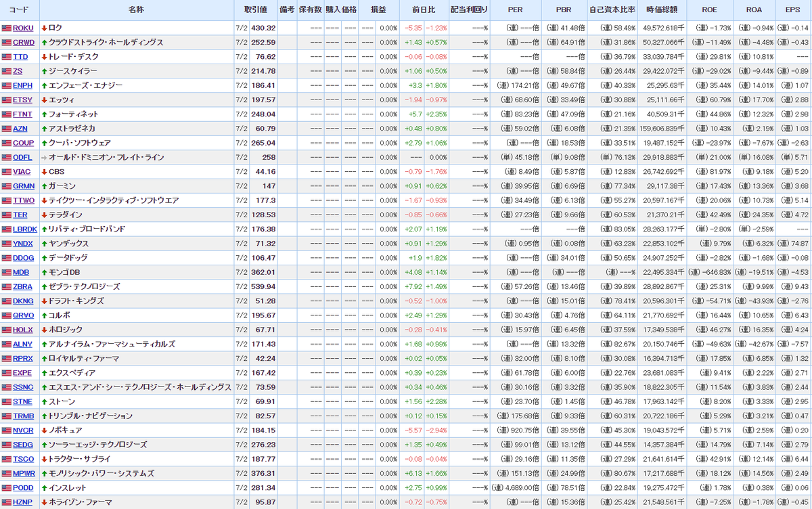Viewport: 812px width, 509px height.
Task: Click the red down arrow next to テラダイン
Action: coord(44,215)
